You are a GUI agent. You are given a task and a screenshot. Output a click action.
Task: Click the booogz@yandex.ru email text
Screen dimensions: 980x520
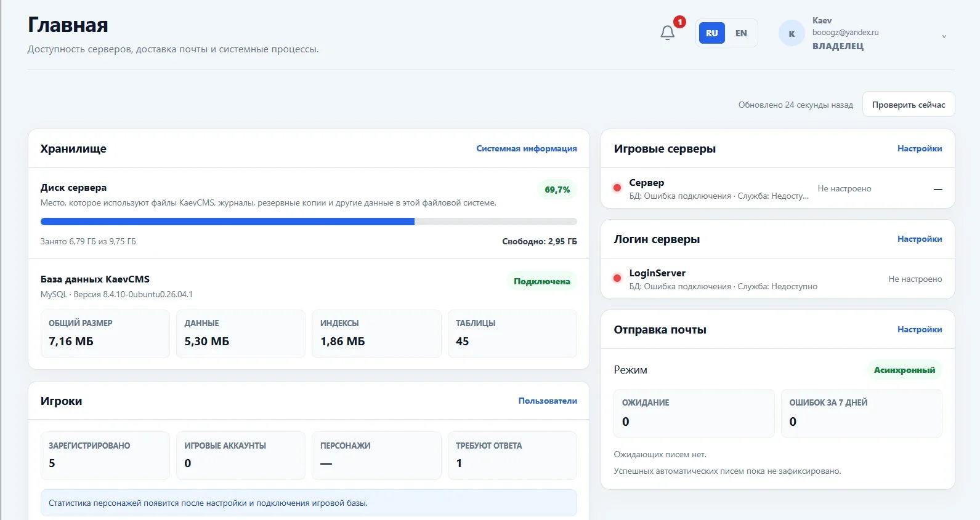tap(845, 32)
